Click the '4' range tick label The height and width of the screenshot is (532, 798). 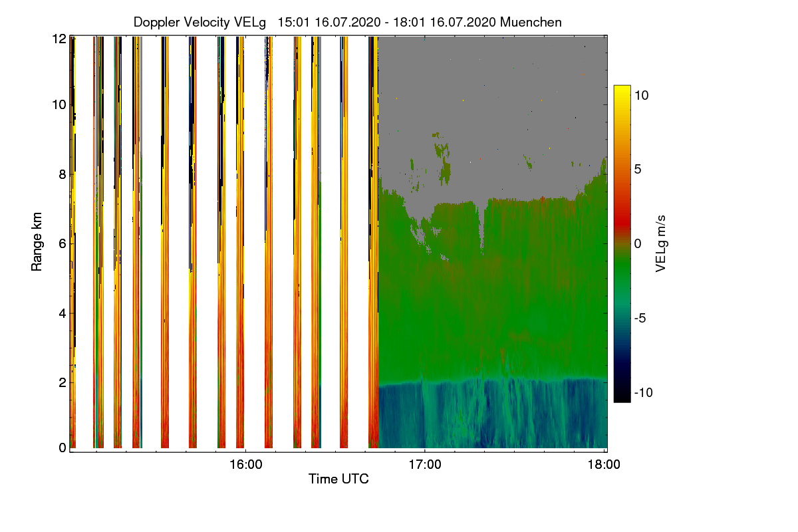[x=63, y=313]
